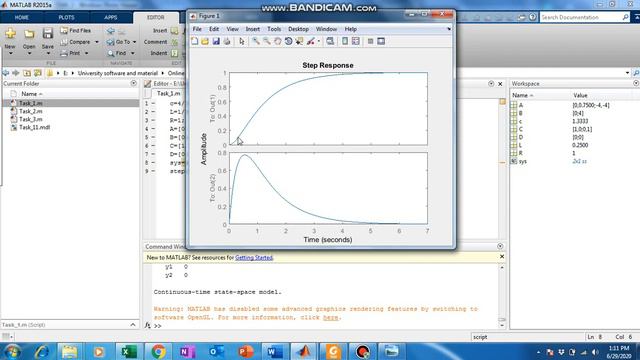Select Brush data tool in Figure 1
The width and height of the screenshot is (640, 360).
[x=311, y=41]
